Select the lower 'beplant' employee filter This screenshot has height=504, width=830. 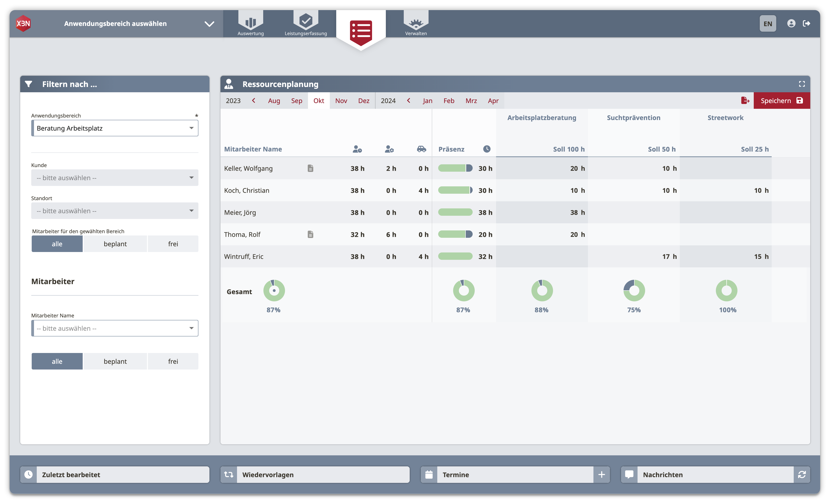[115, 361]
